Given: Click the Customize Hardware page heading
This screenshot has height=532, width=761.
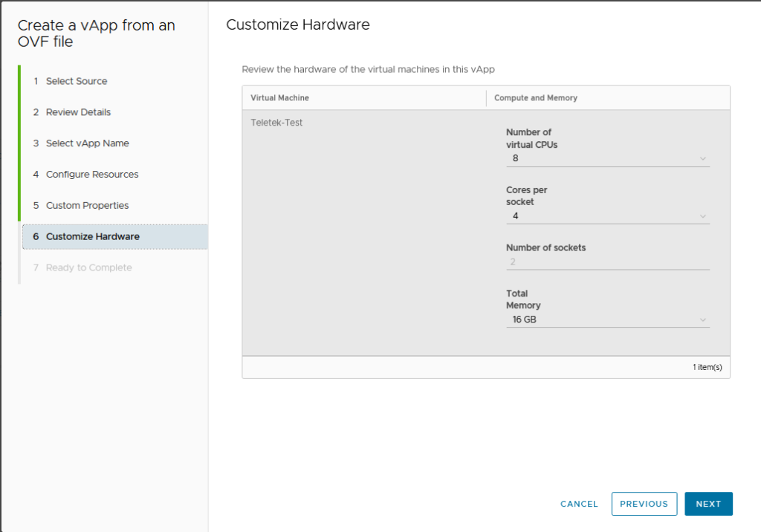Looking at the screenshot, I should click(x=298, y=25).
